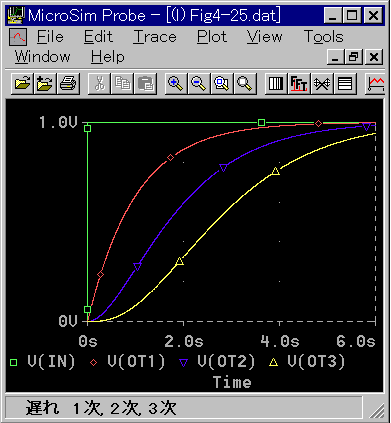Click the red diamond V(OT1) legend symbol

pyautogui.click(x=94, y=362)
